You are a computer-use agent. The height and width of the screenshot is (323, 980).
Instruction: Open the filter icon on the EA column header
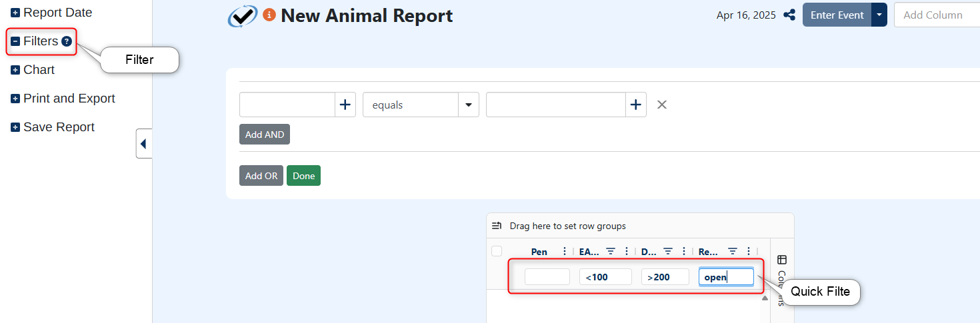(610, 251)
